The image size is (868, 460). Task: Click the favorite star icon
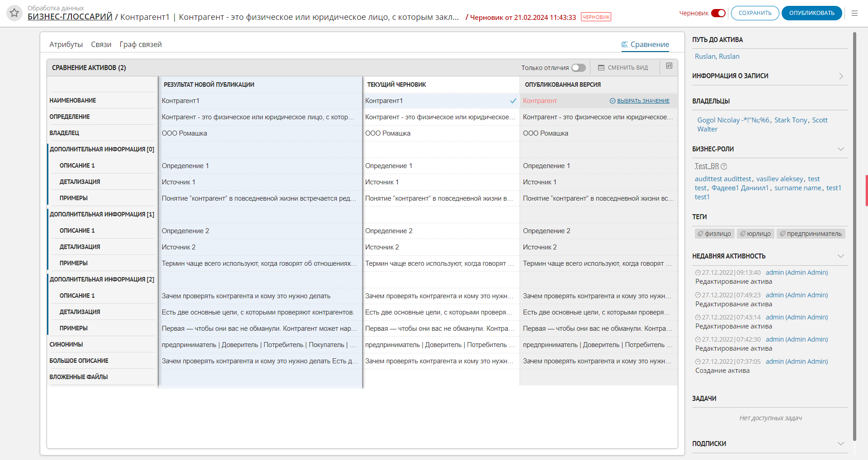click(x=14, y=13)
